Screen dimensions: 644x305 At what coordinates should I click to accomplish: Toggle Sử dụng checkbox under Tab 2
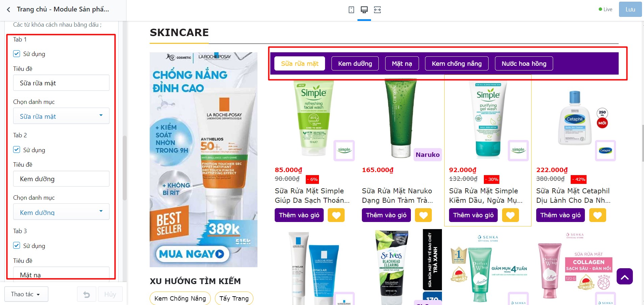point(17,149)
